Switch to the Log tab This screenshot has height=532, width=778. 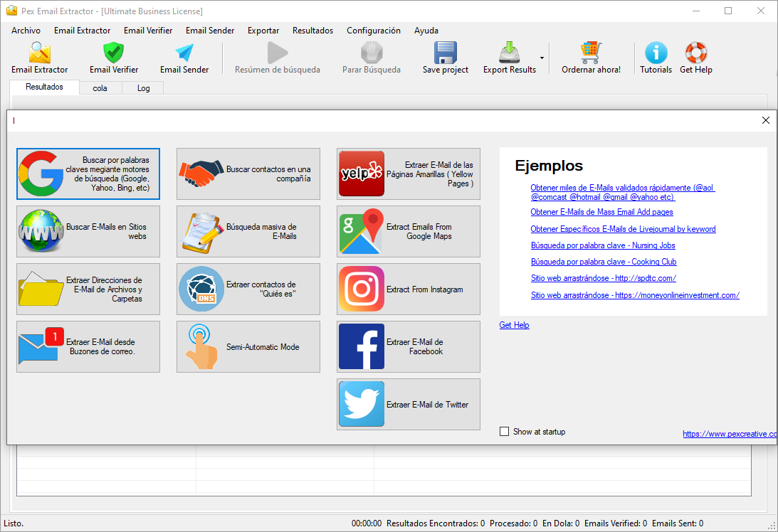tap(143, 88)
